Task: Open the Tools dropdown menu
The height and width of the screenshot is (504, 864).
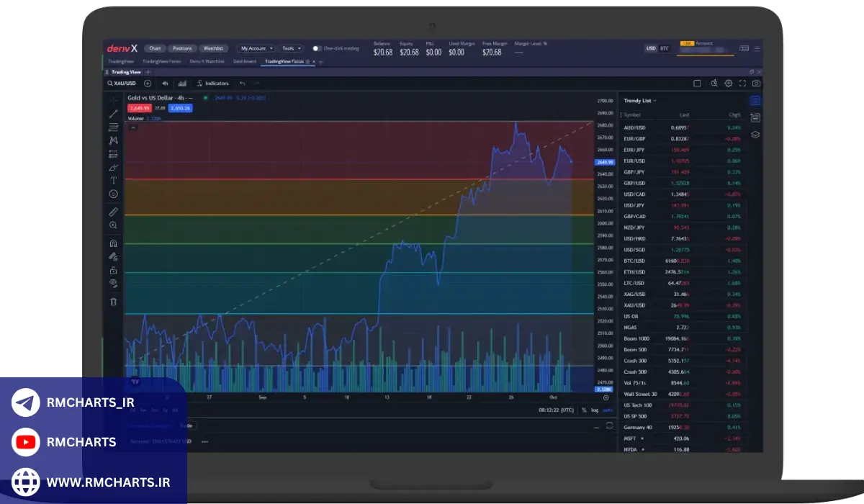Action: pyautogui.click(x=291, y=48)
